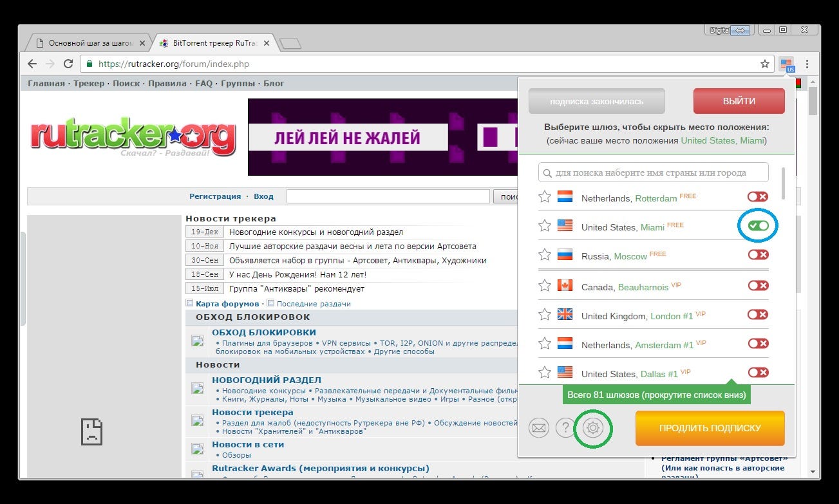839x504 pixels.
Task: Open Chrome three-dot menu
Action: [807, 64]
